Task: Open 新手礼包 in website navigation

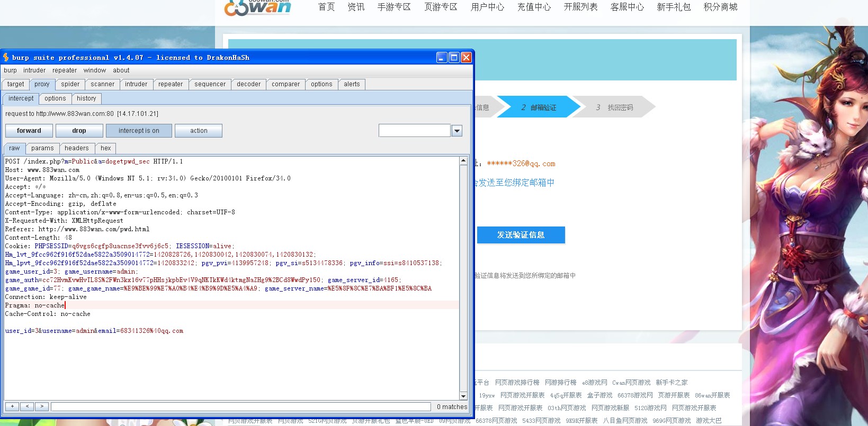Action: click(x=674, y=7)
